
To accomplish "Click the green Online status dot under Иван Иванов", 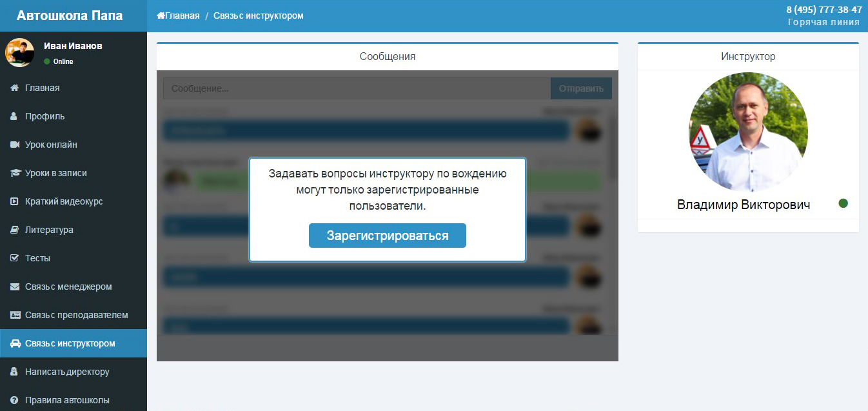I will tap(47, 61).
